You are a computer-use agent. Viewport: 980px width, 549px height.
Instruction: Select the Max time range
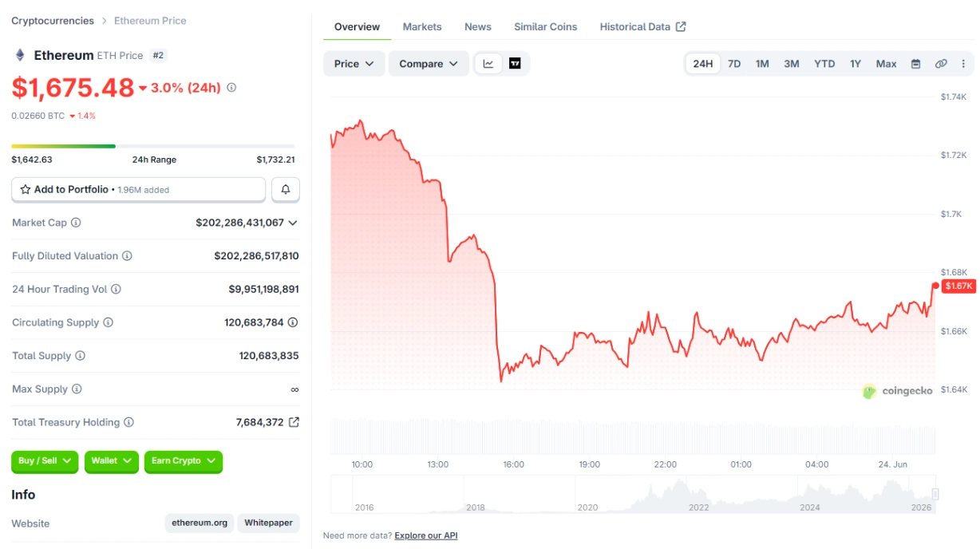point(887,64)
